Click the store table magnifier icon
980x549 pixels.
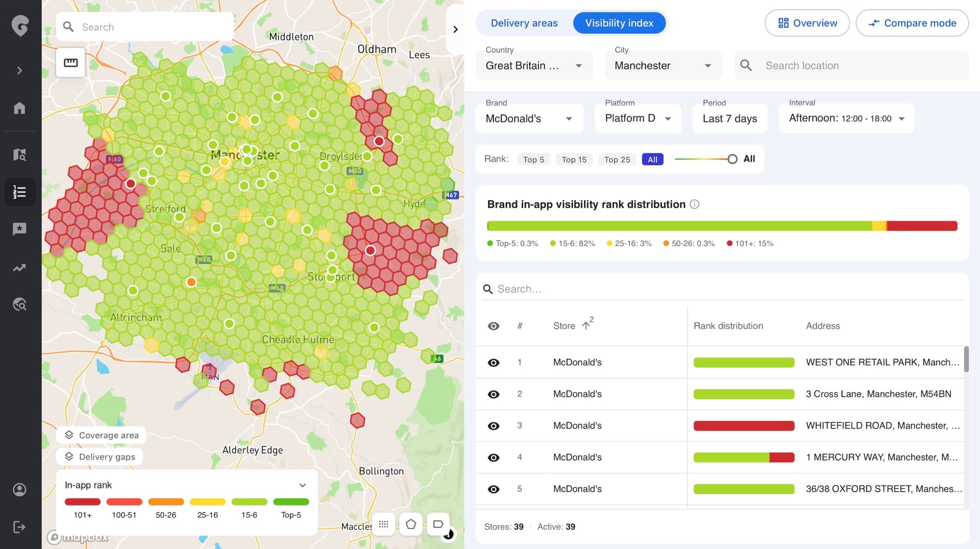488,289
